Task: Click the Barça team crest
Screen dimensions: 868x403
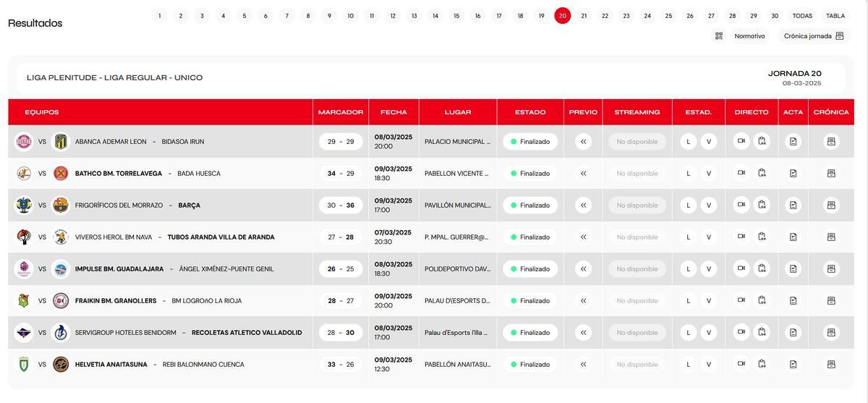Action: click(61, 205)
